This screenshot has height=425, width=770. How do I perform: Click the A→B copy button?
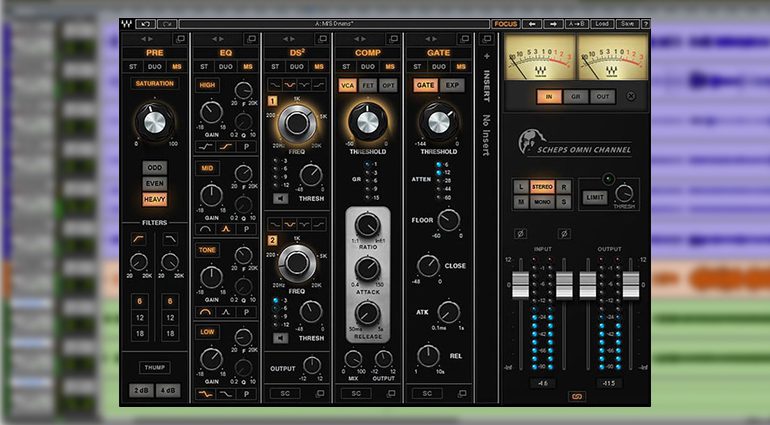(577, 24)
